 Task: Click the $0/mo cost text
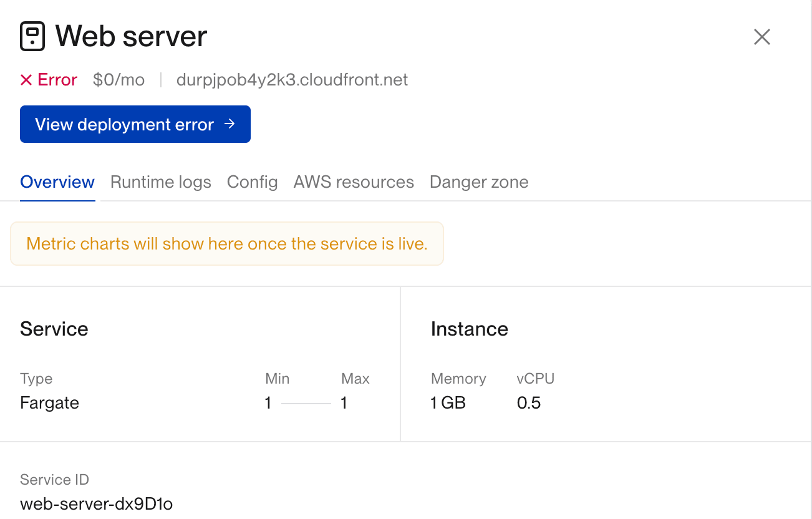pyautogui.click(x=118, y=80)
